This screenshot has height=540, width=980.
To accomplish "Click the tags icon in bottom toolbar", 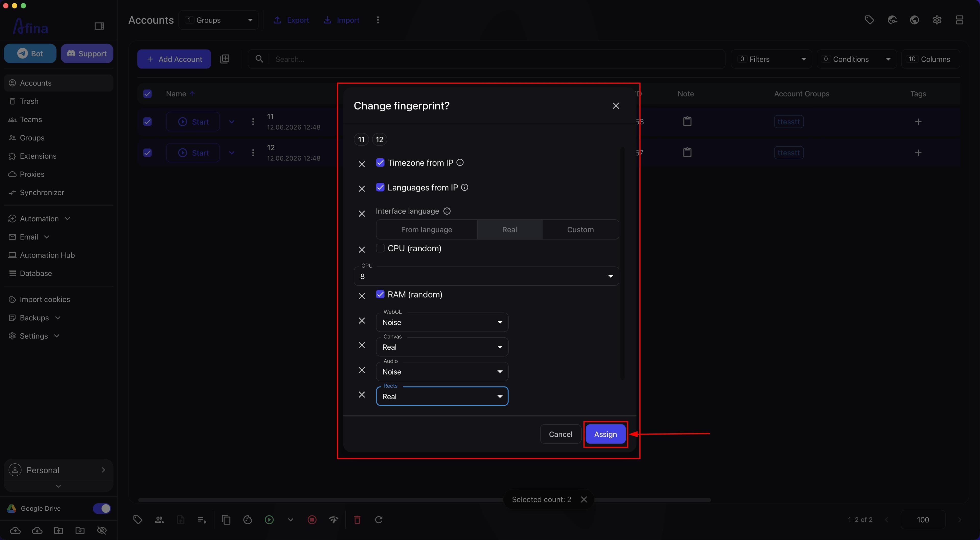I will [138, 519].
